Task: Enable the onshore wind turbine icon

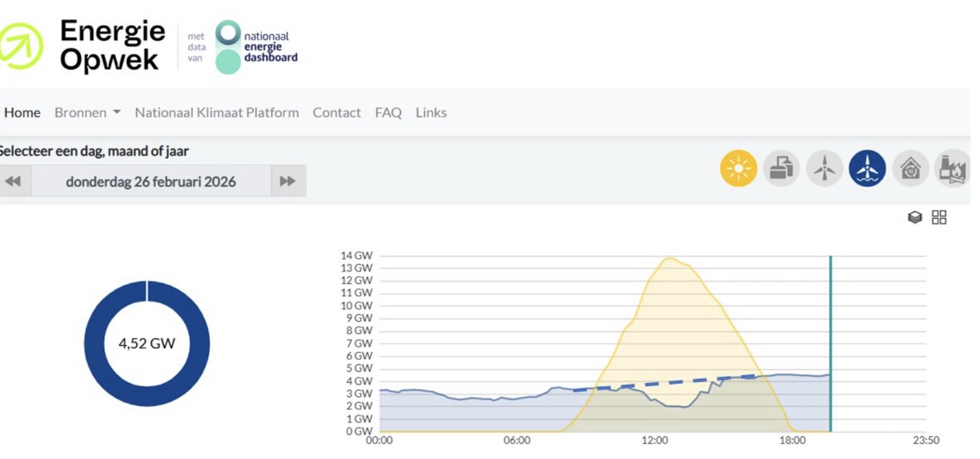Action: [825, 168]
